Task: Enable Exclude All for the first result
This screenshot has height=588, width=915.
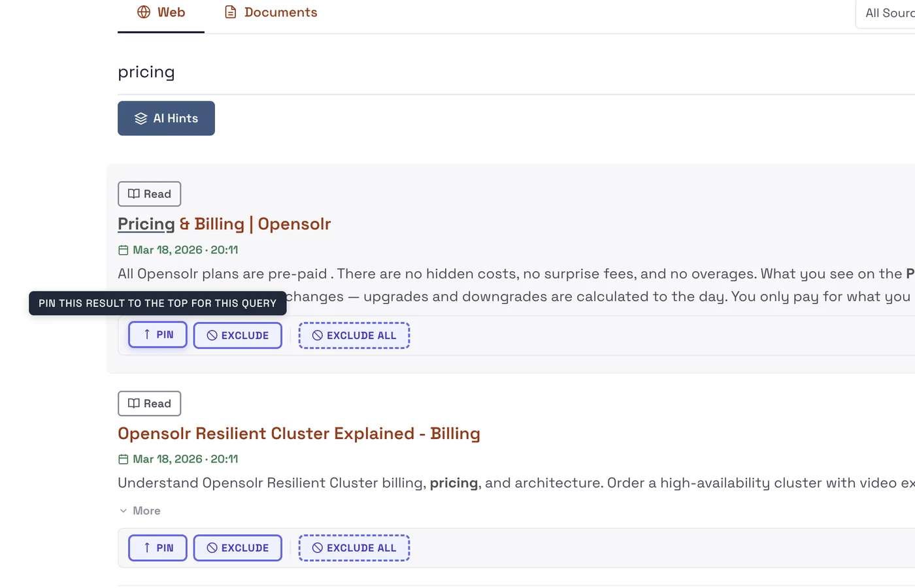Action: click(354, 335)
